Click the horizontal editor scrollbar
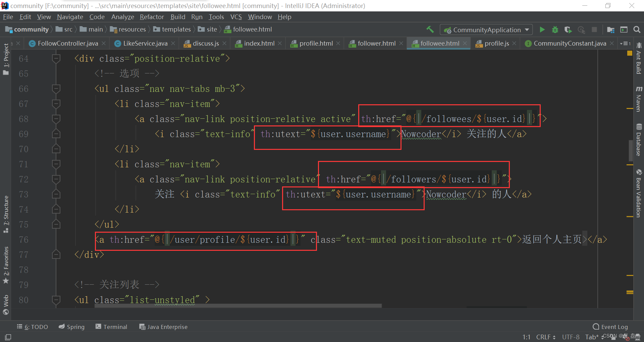Screen dimensions: 644x342 pyautogui.click(x=238, y=306)
